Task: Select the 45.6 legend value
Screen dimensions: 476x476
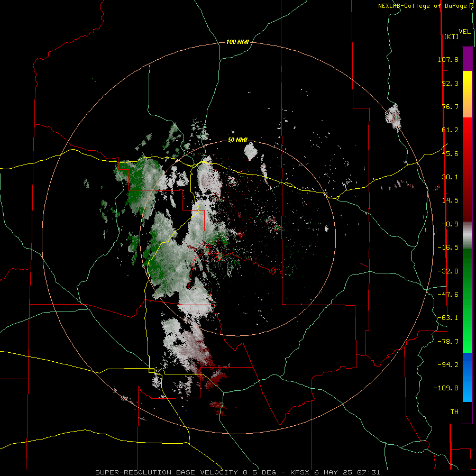Action: 450,153
